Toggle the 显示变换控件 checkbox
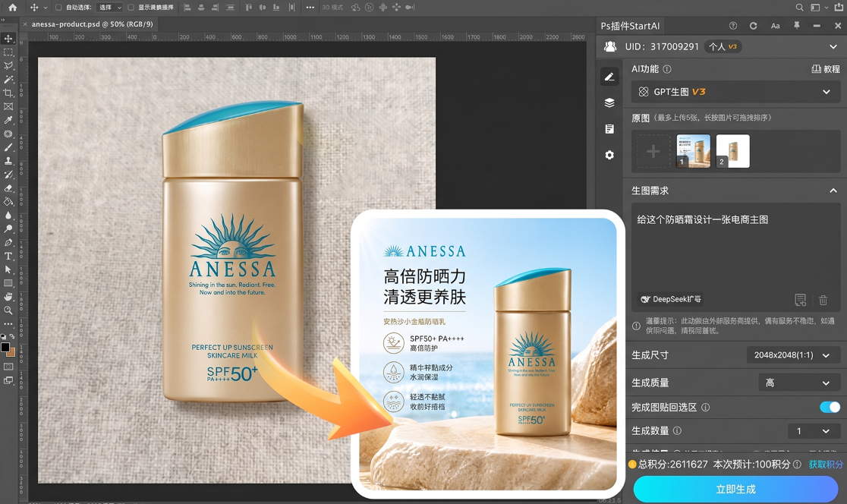 pyautogui.click(x=131, y=8)
